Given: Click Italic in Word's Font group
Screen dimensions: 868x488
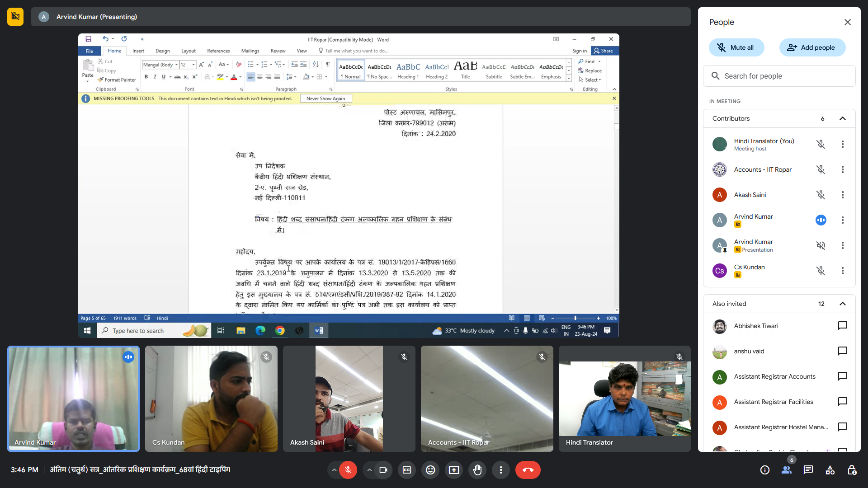Looking at the screenshot, I should point(155,77).
